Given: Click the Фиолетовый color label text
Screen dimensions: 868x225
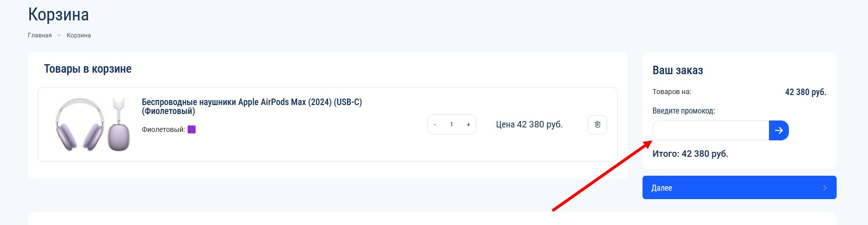Looking at the screenshot, I should (163, 129).
